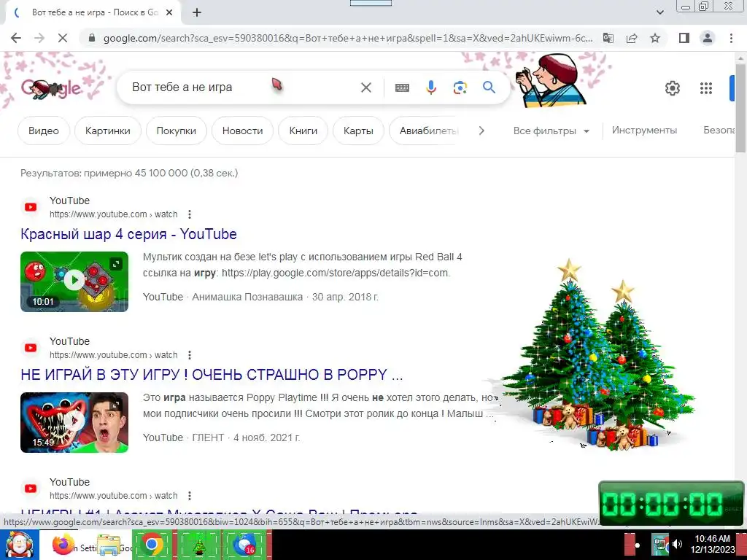Screen dimensions: 747x560
Task: Open the Chrome profile avatar
Action: click(x=708, y=38)
